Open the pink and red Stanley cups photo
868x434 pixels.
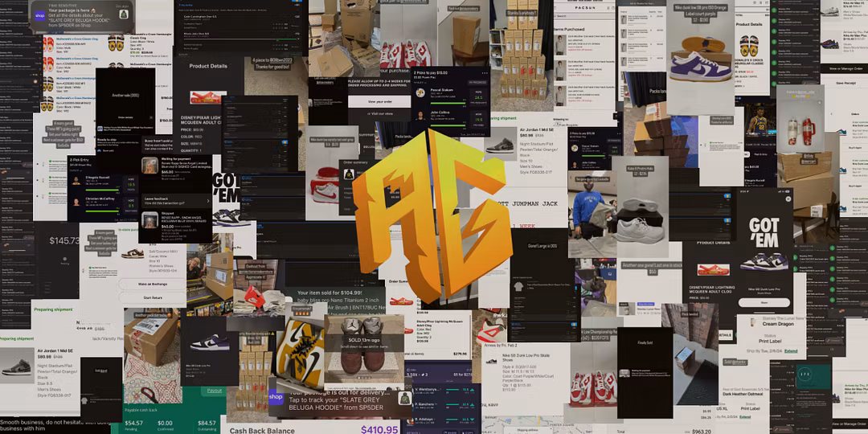(800, 119)
